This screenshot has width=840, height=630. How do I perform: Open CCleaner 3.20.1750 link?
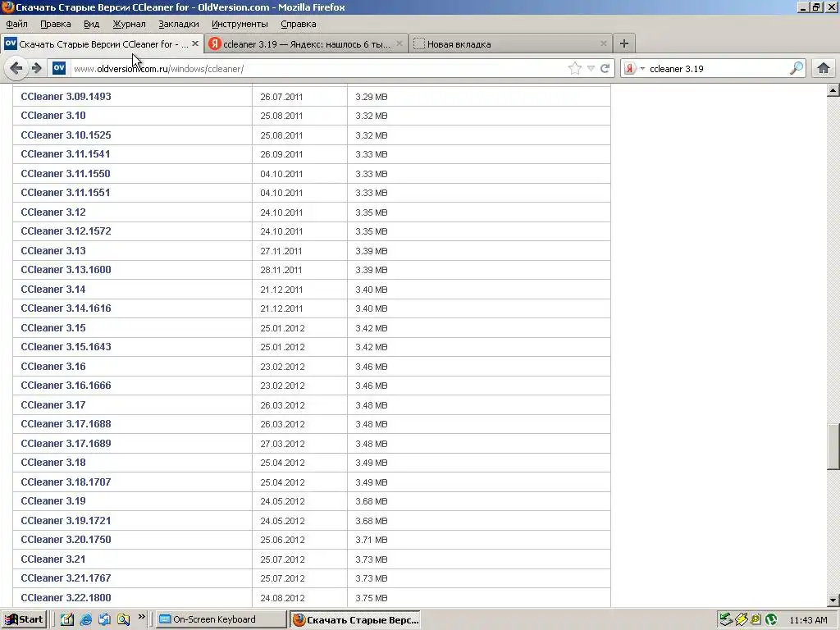coord(66,540)
